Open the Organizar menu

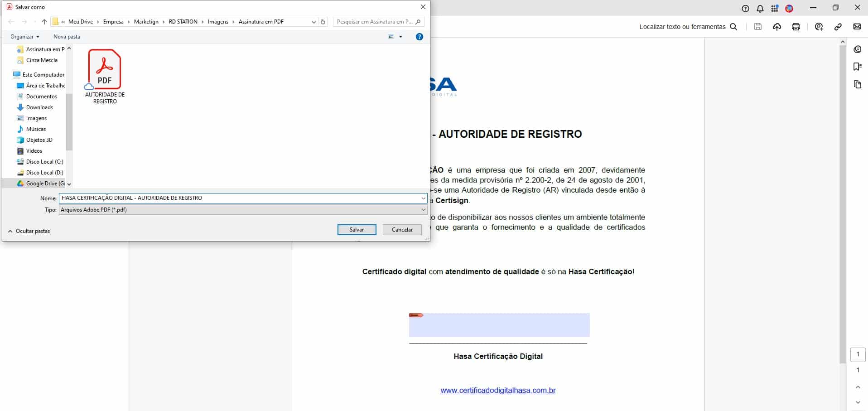click(x=25, y=37)
